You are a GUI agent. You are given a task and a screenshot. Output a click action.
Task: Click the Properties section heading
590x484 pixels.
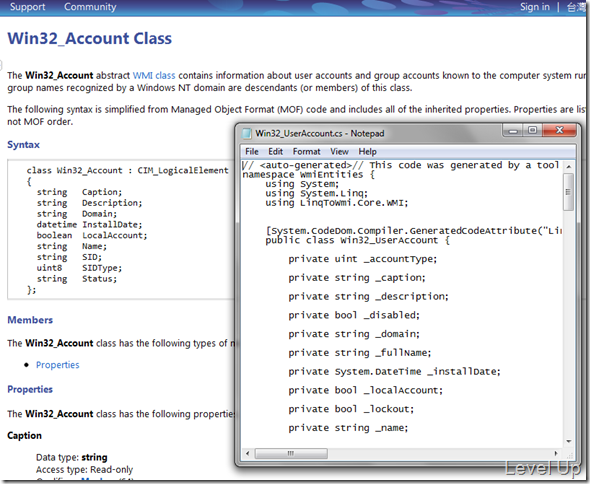tap(30, 389)
